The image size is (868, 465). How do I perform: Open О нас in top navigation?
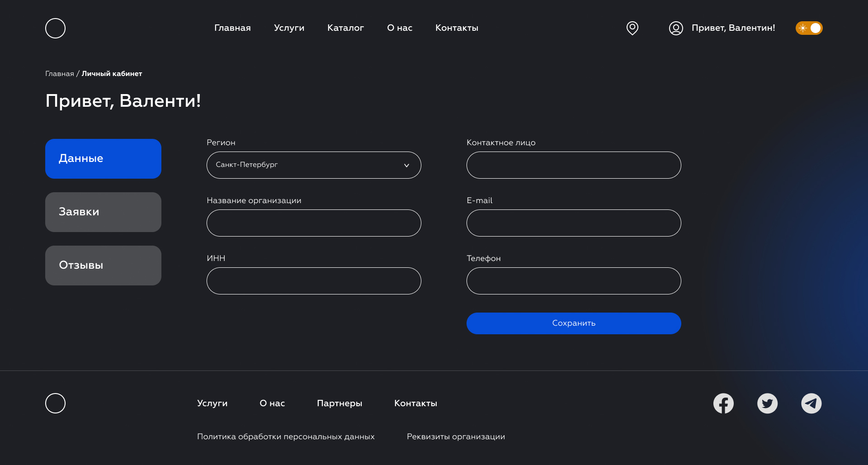click(400, 28)
